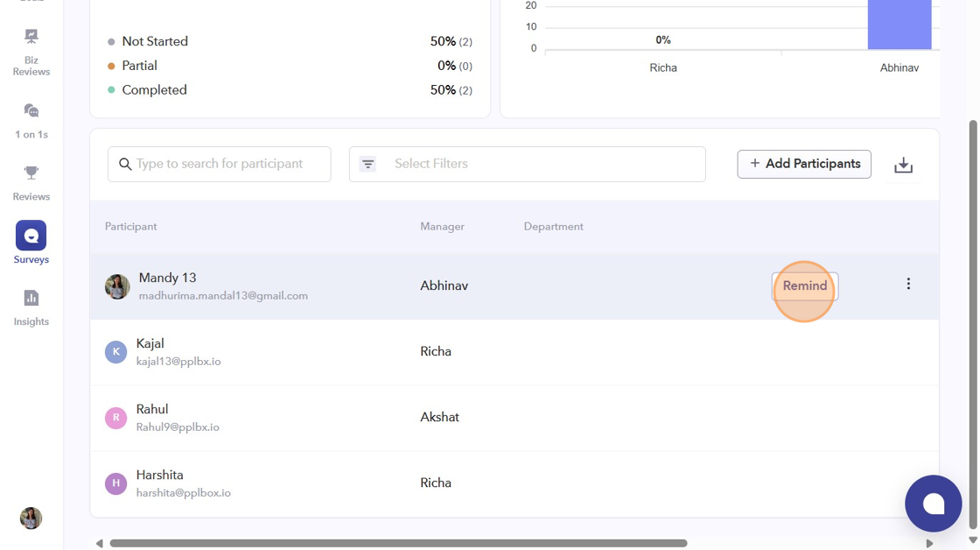980x550 pixels.
Task: Select the Completed status row
Action: (x=290, y=90)
